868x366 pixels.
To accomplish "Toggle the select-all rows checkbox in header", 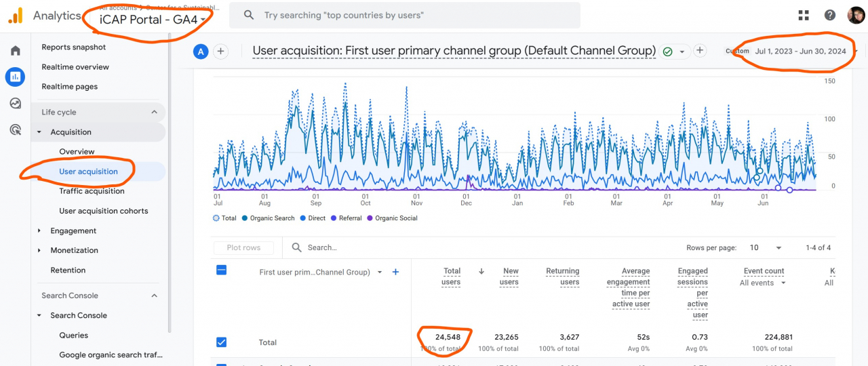I will pos(221,270).
